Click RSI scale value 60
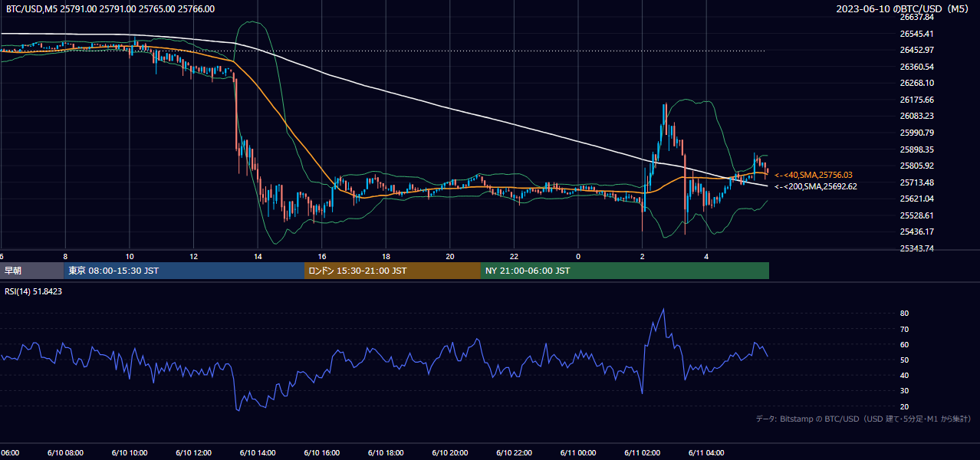Image resolution: width=980 pixels, height=460 pixels. [x=904, y=344]
